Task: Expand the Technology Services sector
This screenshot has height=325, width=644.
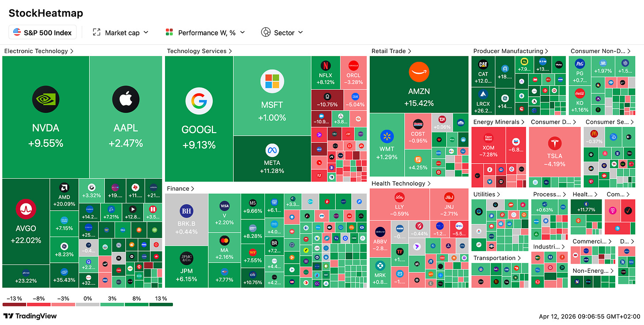Action: pyautogui.click(x=199, y=51)
